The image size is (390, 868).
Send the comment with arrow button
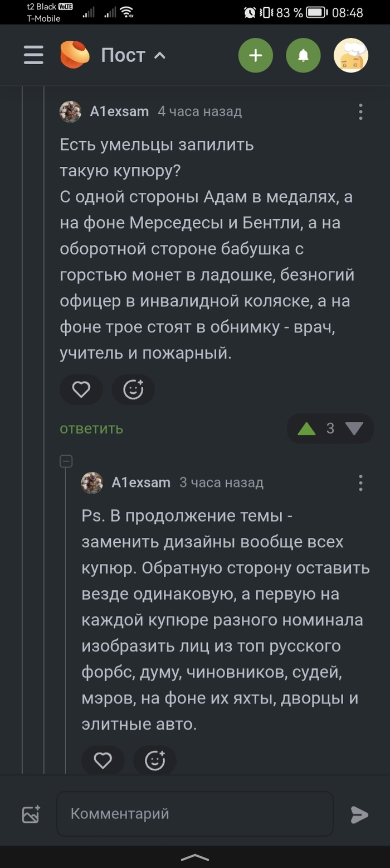click(359, 814)
